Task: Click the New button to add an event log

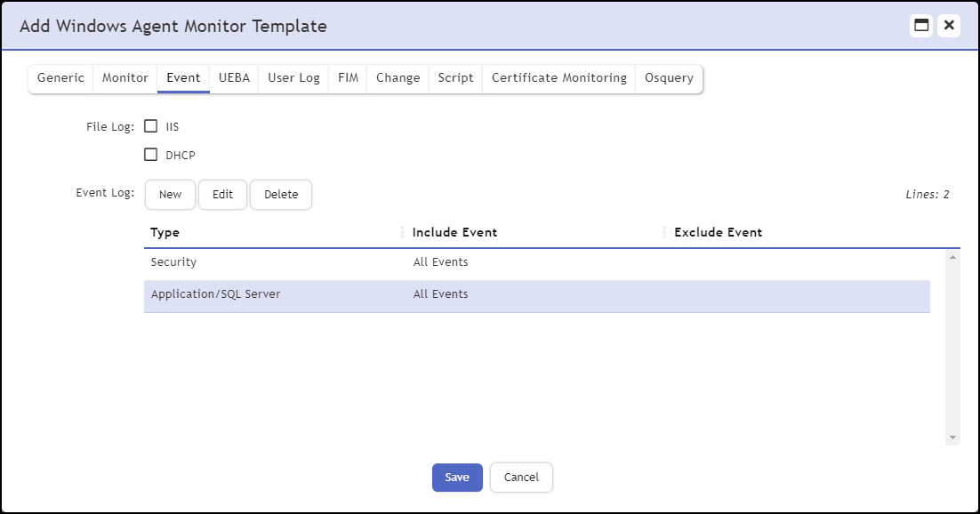Action: pos(170,194)
